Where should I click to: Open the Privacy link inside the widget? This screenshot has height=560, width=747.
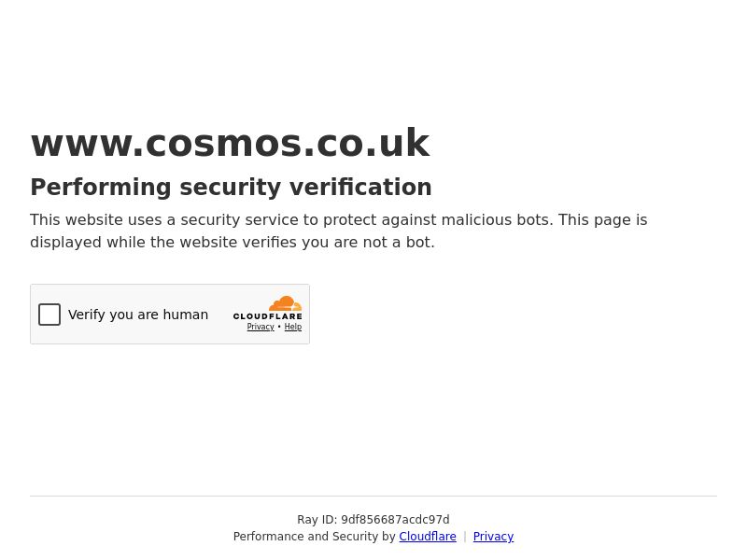pyautogui.click(x=261, y=328)
